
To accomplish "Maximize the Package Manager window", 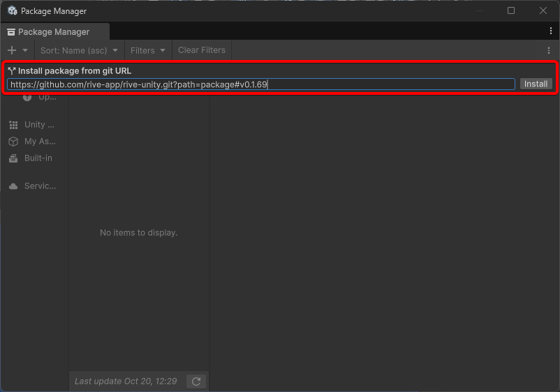I will 511,10.
